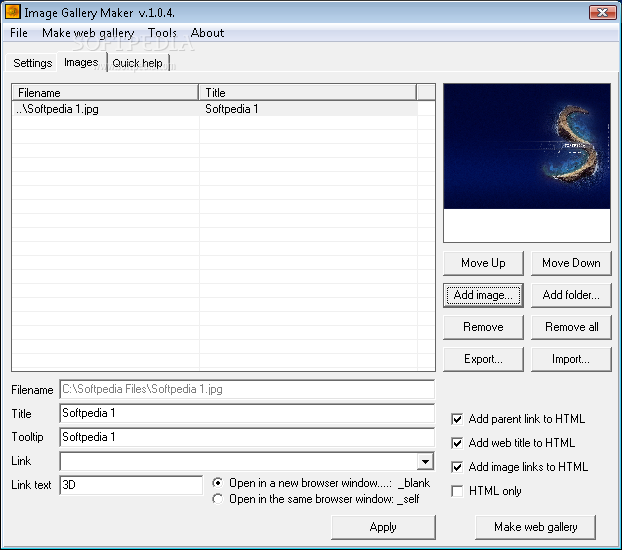Toggle Add image links to HTML checkbox
Screen dimensions: 622x550
(x=457, y=467)
